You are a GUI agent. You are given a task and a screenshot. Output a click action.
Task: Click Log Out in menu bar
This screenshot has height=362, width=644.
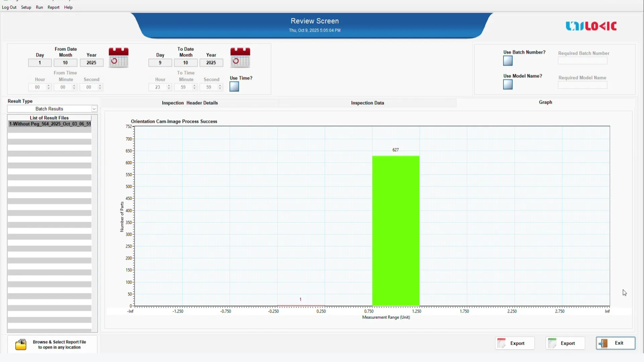9,7
